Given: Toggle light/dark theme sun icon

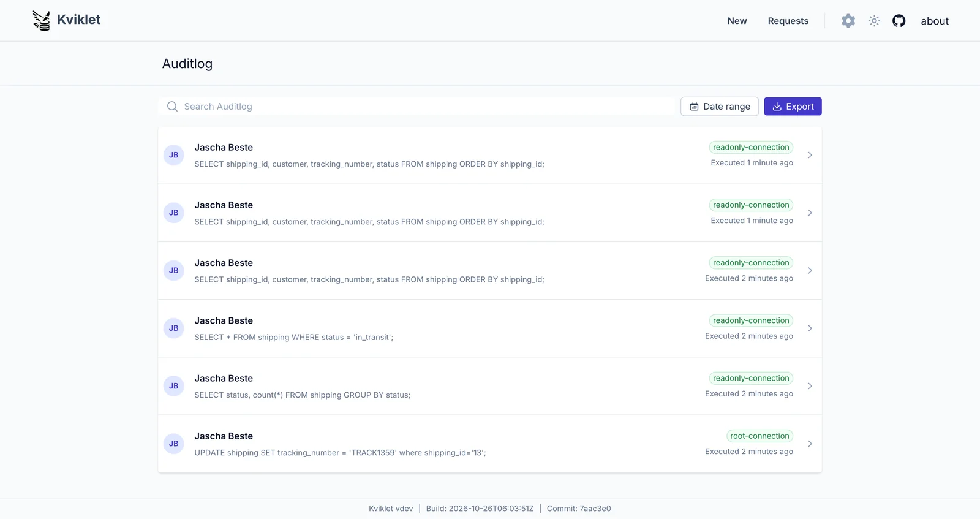Looking at the screenshot, I should click(874, 21).
